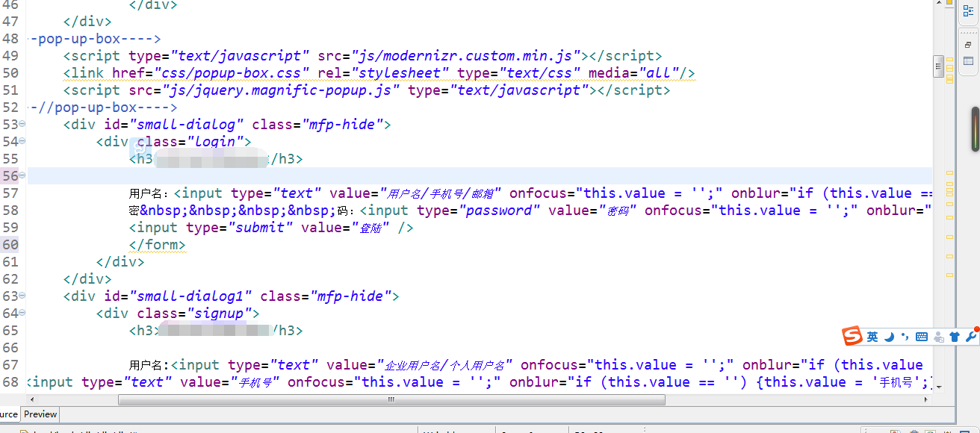Click the Sogou input method S logo
The width and height of the screenshot is (980, 433).
(x=852, y=337)
